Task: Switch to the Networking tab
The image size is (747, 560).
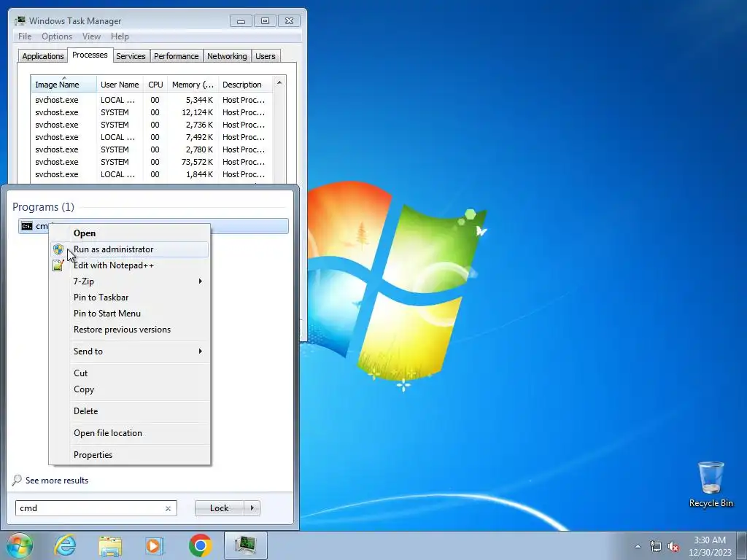Action: coord(227,56)
